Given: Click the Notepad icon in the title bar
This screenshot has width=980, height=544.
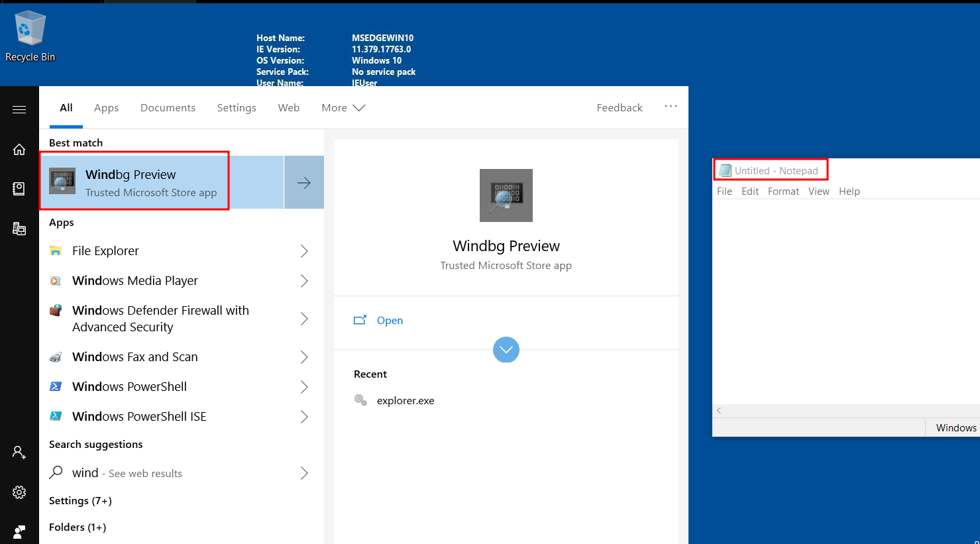Looking at the screenshot, I should click(725, 170).
